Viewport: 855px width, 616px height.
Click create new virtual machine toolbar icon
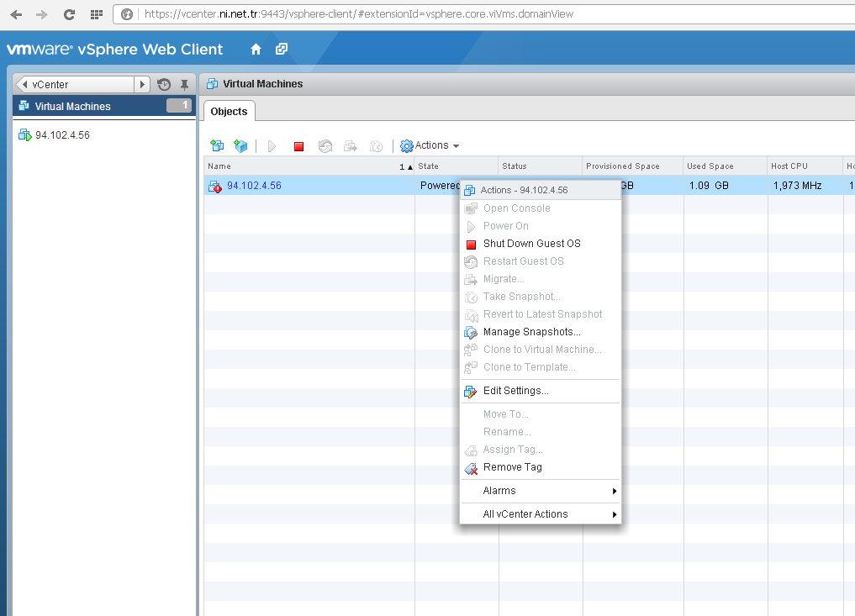coord(217,145)
